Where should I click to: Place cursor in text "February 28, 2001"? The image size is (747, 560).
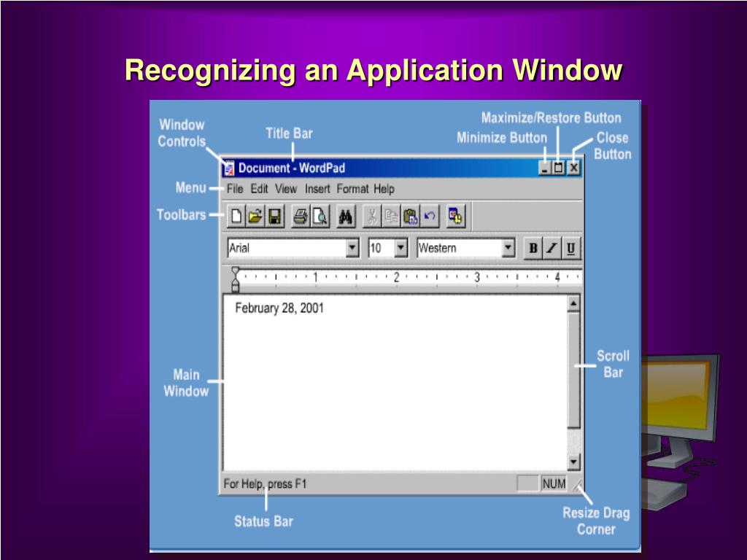279,308
